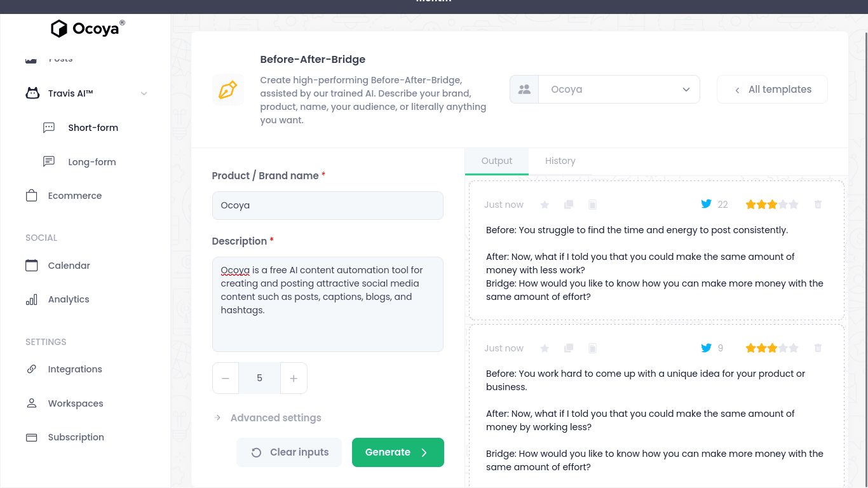The width and height of the screenshot is (868, 488).
Task: Increase output count with plus button
Action: 294,378
